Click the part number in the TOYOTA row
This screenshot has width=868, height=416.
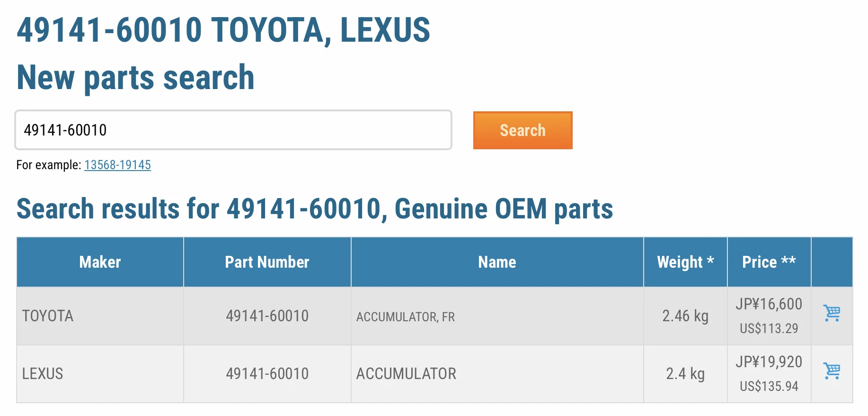pyautogui.click(x=267, y=316)
